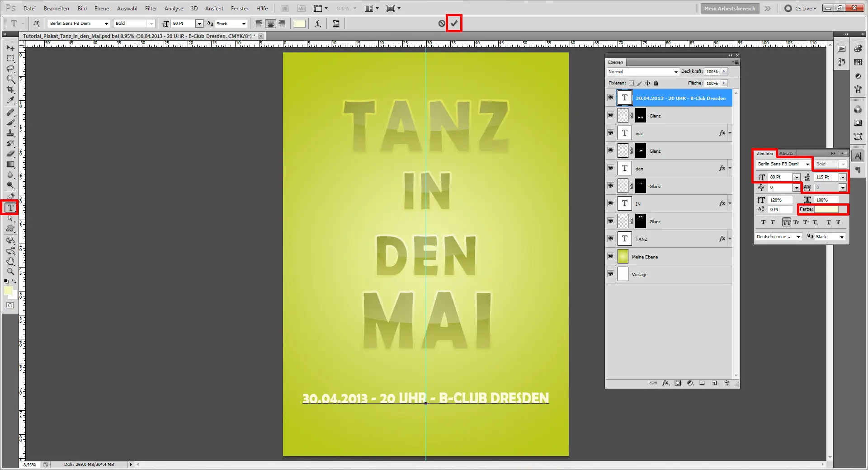
Task: Click the Mein Arbeitsbereich workspace button
Action: coord(729,8)
